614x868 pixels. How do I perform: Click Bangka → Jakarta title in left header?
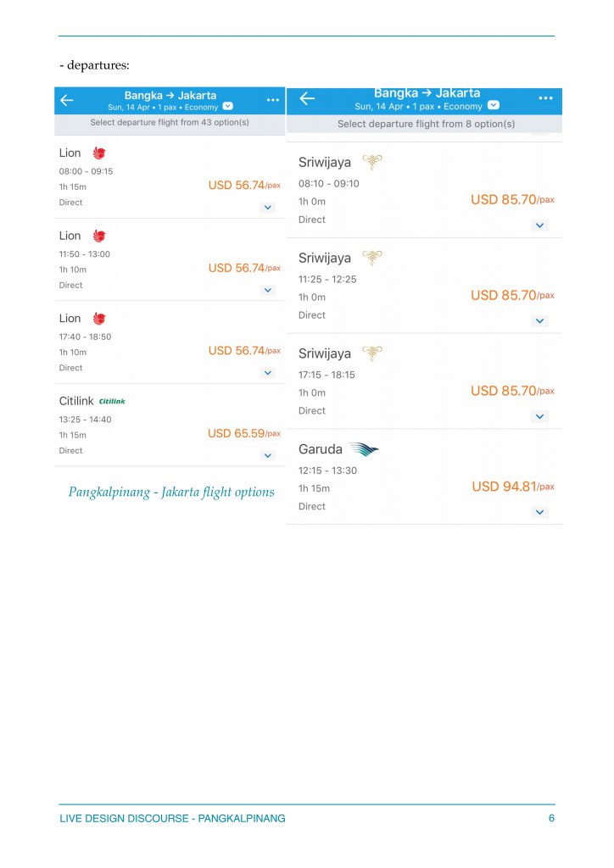(x=170, y=95)
